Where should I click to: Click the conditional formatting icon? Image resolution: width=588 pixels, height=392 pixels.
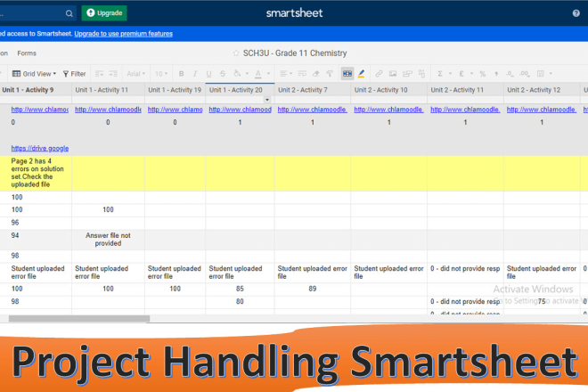(347, 74)
